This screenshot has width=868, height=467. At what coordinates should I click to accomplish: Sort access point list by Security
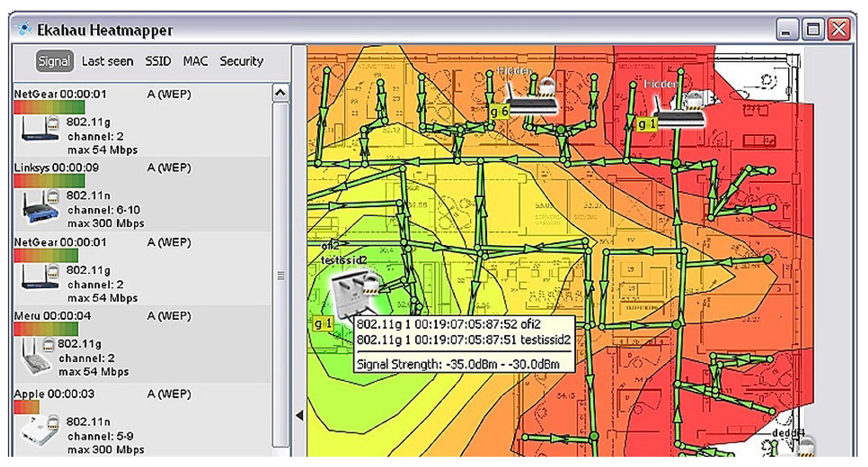(241, 61)
